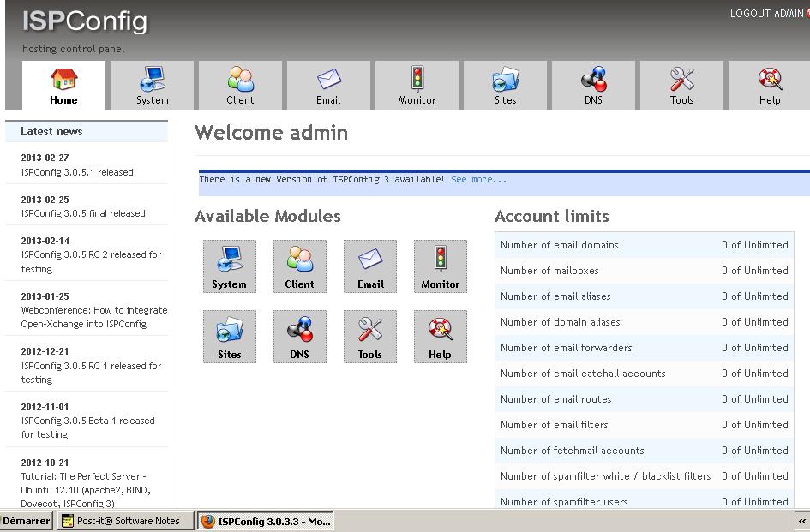The height and width of the screenshot is (532, 810).
Task: Select news 'ISPConfig 3.0.5 RC 2 released for testing'
Action: [91, 261]
